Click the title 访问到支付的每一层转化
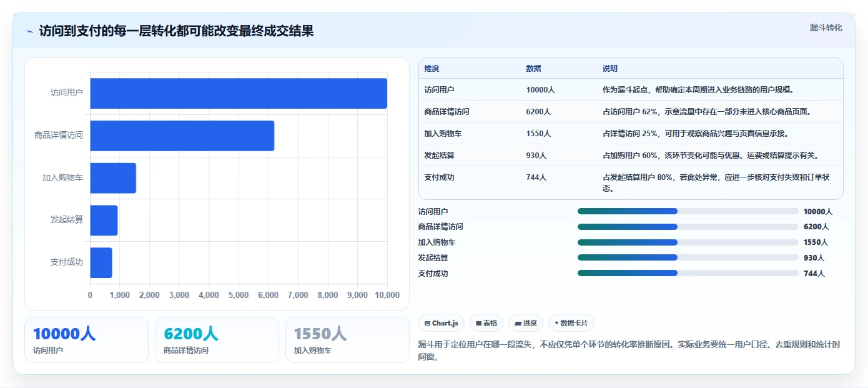The width and height of the screenshot is (868, 388). point(177,31)
